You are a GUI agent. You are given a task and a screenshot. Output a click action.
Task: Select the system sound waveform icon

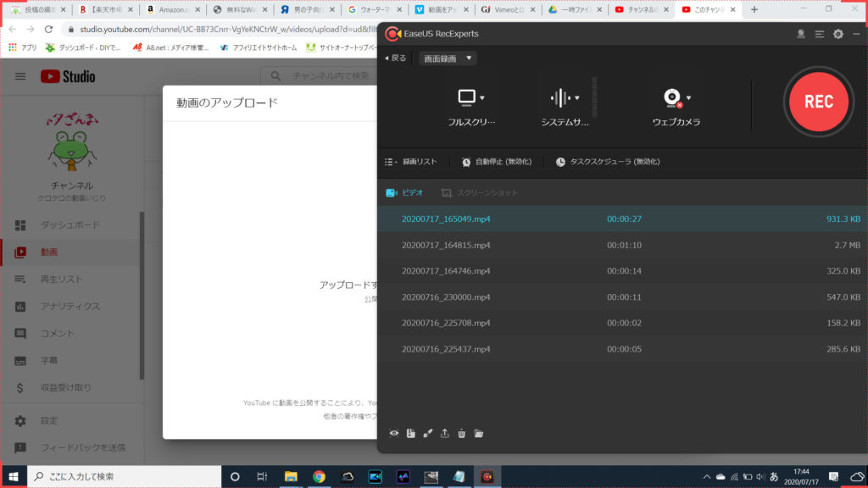560,97
